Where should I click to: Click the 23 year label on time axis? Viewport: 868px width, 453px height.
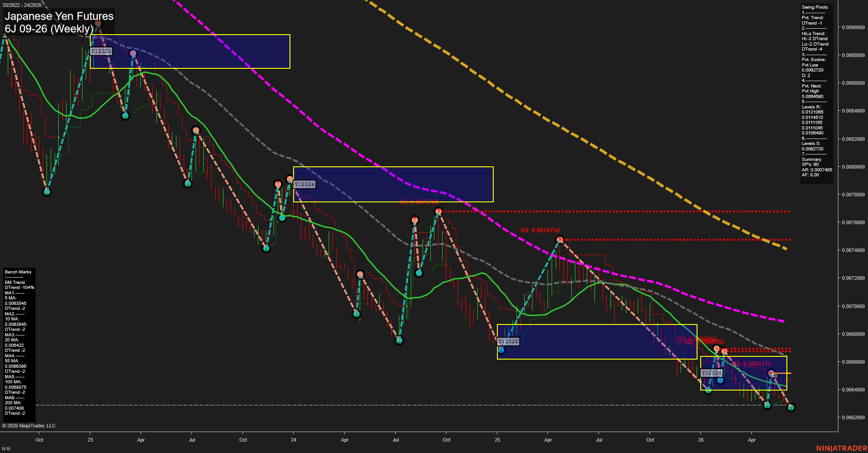(x=90, y=440)
